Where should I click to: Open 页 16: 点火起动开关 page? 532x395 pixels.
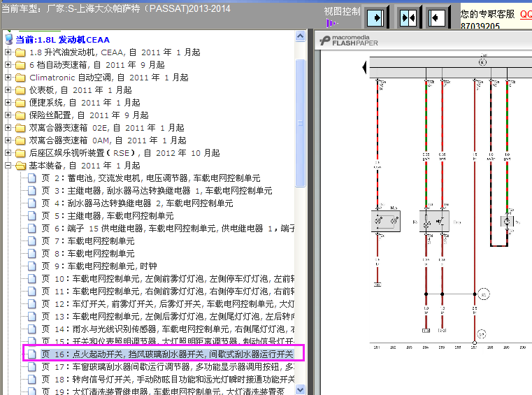coord(167,354)
